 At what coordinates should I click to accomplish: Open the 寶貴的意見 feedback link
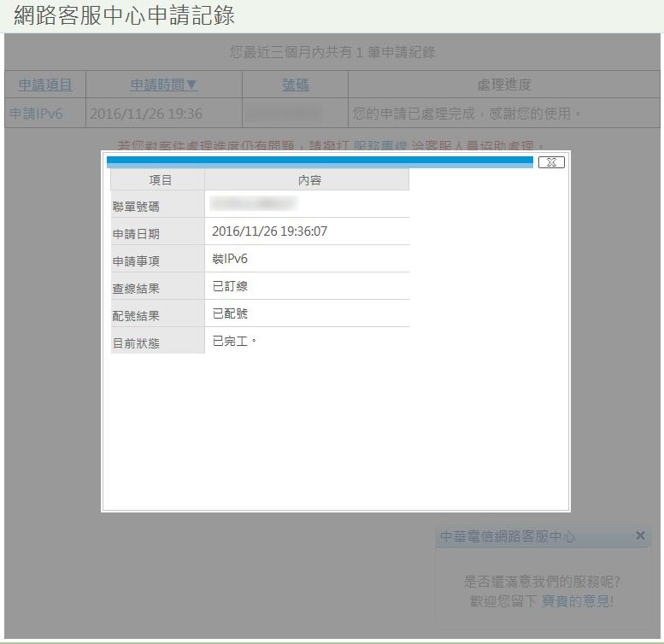576,600
